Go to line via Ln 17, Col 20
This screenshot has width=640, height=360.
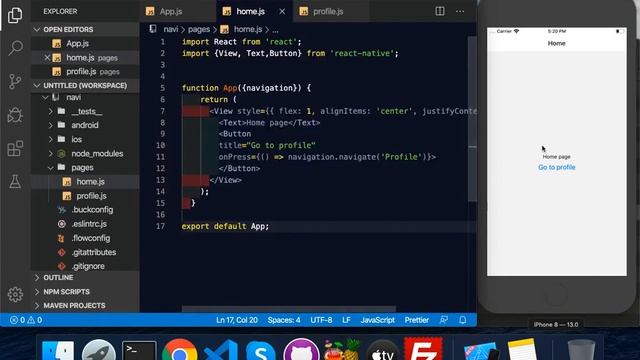pos(237,320)
